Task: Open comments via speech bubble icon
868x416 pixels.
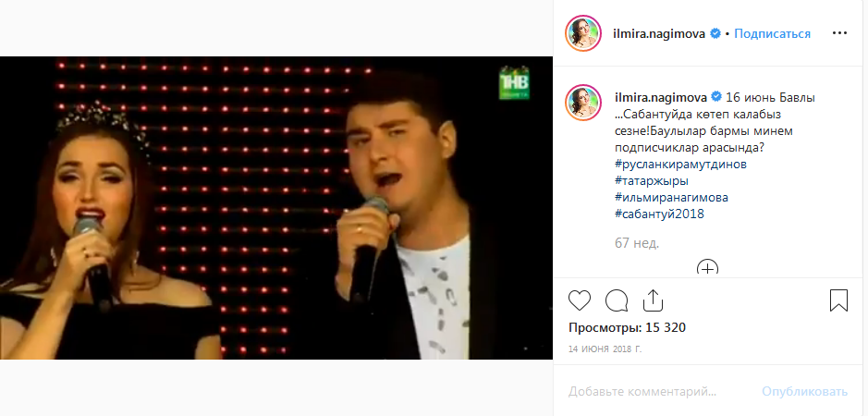Action: [617, 300]
